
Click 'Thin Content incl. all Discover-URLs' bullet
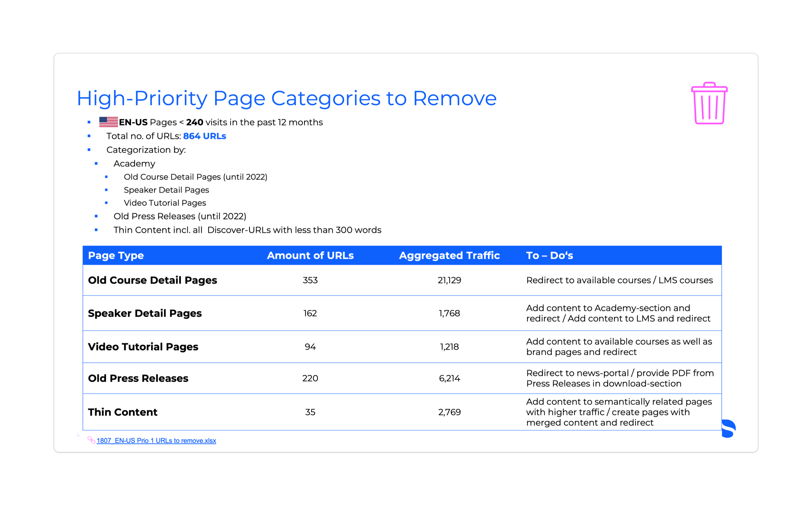click(247, 230)
